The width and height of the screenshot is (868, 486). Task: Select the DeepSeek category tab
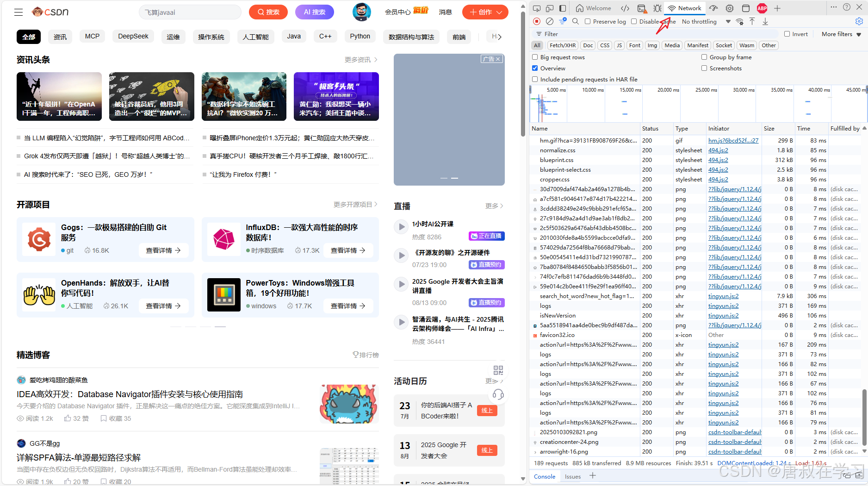coord(133,37)
